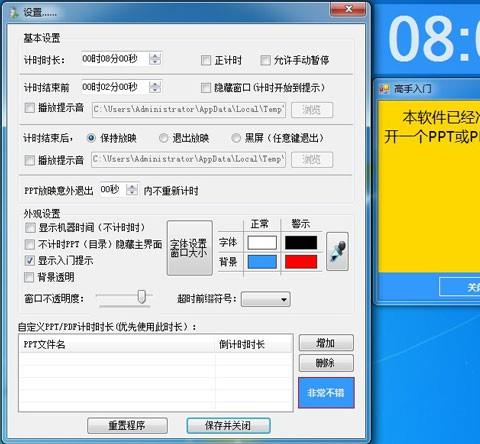Click the 窗口不透明度 slider handle
480x444 pixels.
[142, 296]
